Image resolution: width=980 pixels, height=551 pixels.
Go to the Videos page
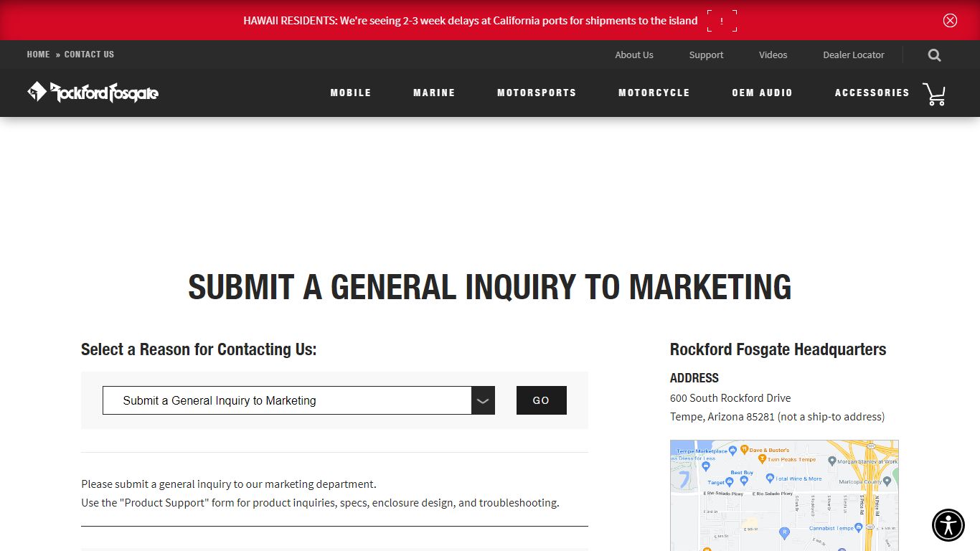pyautogui.click(x=773, y=55)
